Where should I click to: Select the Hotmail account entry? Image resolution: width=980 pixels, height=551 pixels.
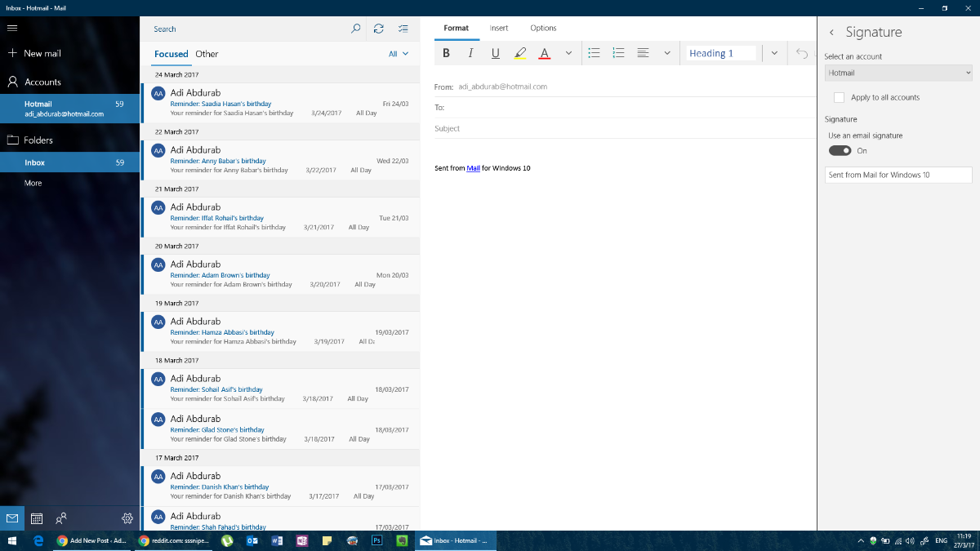pos(69,109)
